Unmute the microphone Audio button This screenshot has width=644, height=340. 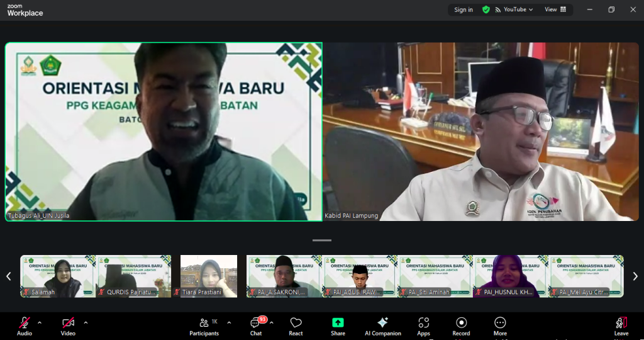(25, 325)
